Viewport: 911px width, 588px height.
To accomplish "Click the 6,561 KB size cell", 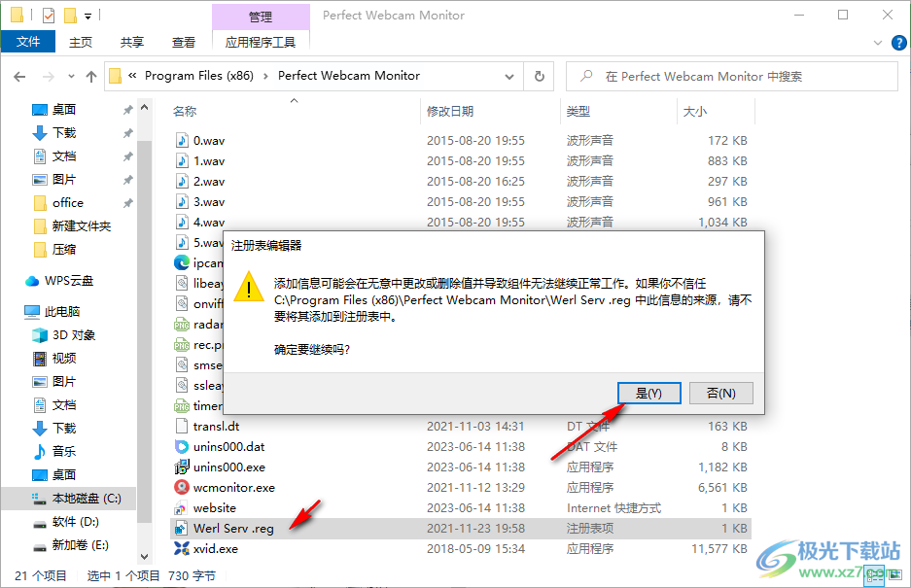I will [722, 487].
